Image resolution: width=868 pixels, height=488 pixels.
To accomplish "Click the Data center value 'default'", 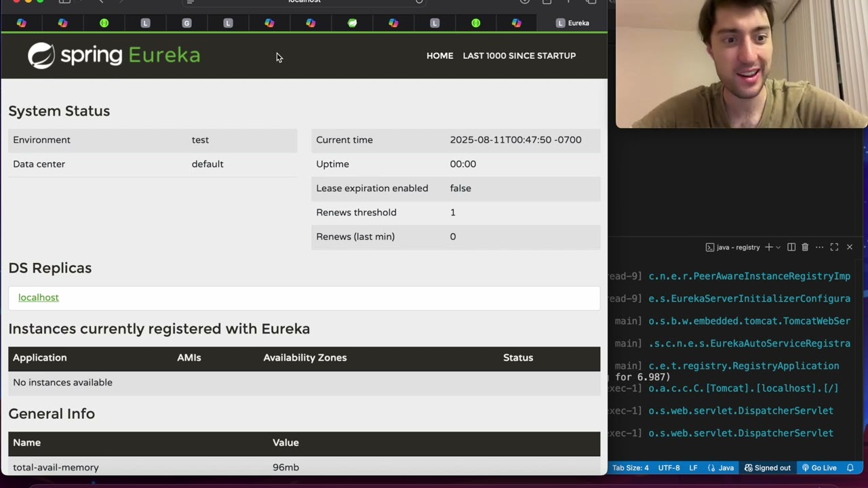I will coord(208,164).
